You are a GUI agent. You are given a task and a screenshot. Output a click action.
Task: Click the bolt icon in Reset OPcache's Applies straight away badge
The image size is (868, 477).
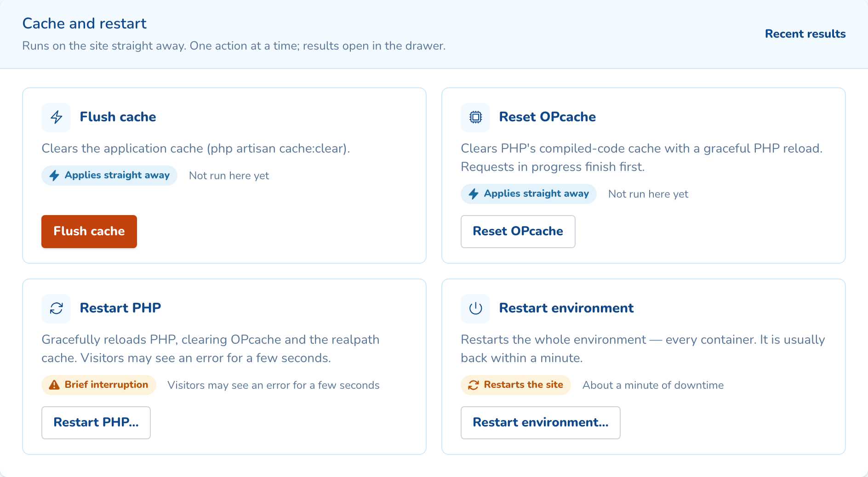(x=474, y=193)
